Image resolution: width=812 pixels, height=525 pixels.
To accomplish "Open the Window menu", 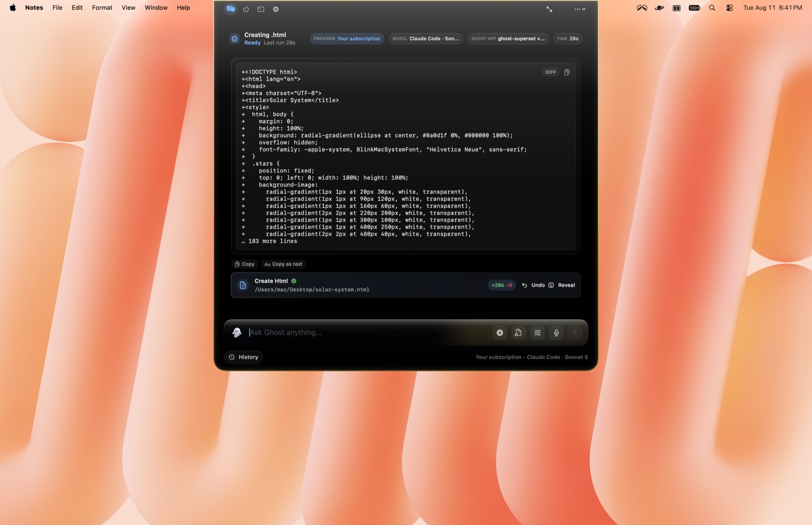I will coord(156,8).
